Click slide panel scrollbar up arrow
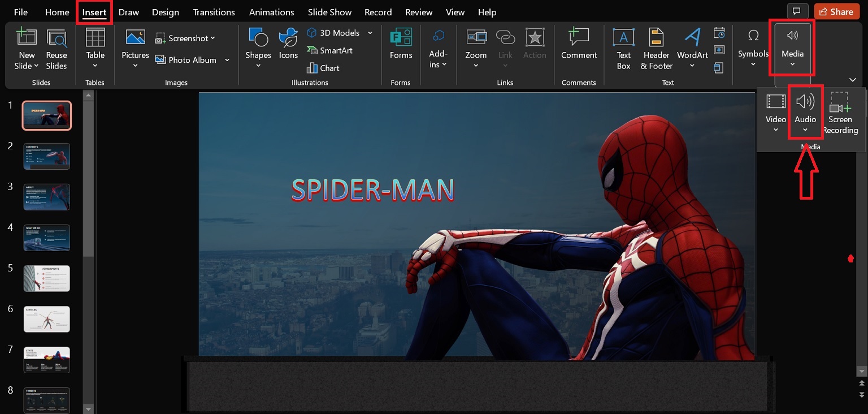 tap(88, 95)
